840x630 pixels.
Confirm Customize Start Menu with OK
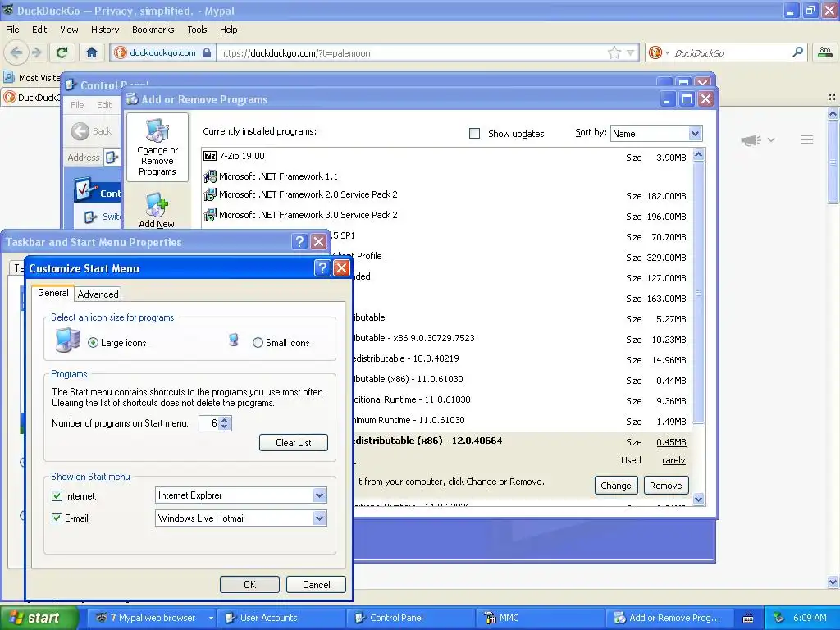tap(249, 584)
